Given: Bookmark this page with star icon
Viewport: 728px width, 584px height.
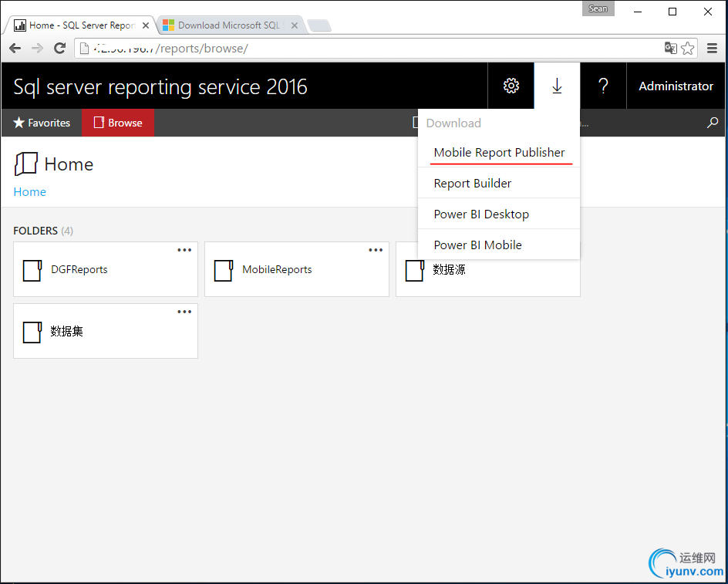Looking at the screenshot, I should (688, 48).
